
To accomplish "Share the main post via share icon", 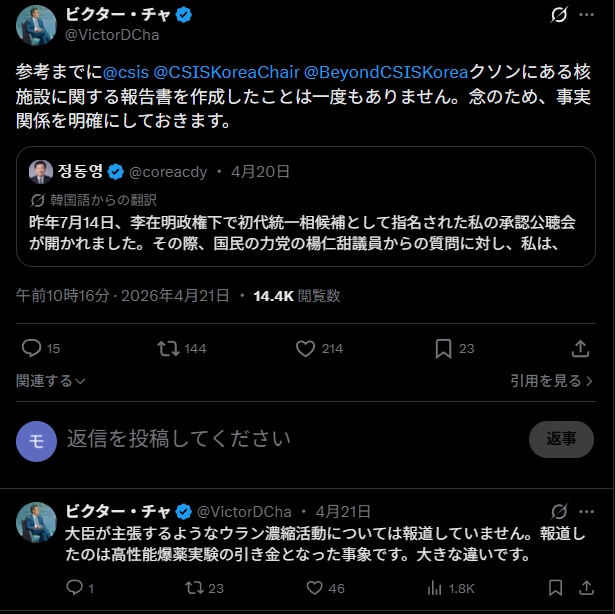I will pos(580,348).
